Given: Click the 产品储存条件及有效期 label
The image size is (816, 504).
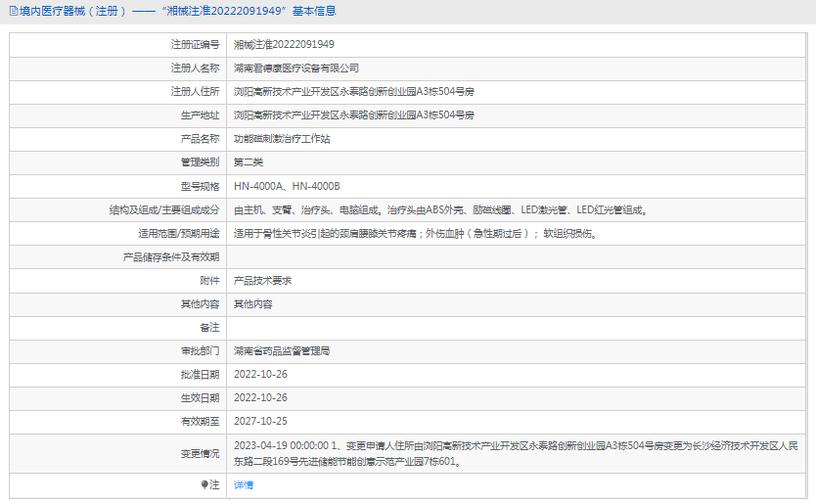Looking at the screenshot, I should point(171,257).
